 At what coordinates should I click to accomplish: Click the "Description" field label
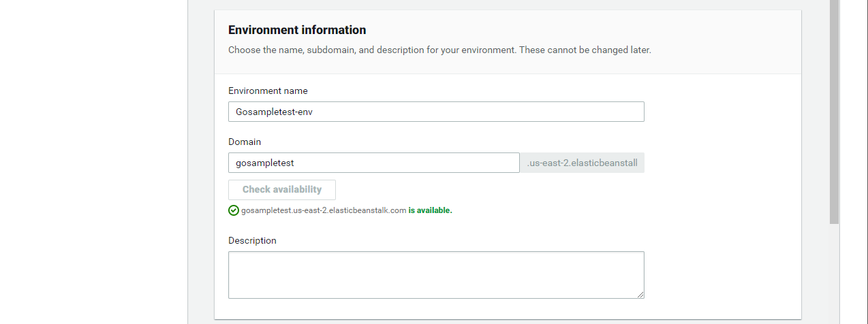[252, 240]
